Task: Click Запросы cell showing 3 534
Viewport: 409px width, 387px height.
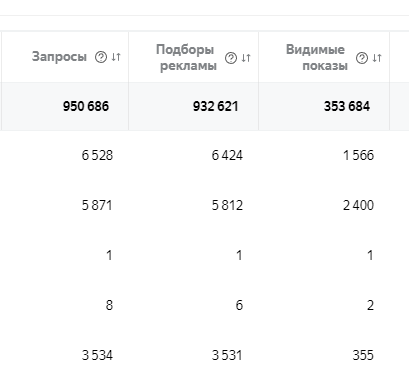Action: click(x=97, y=355)
